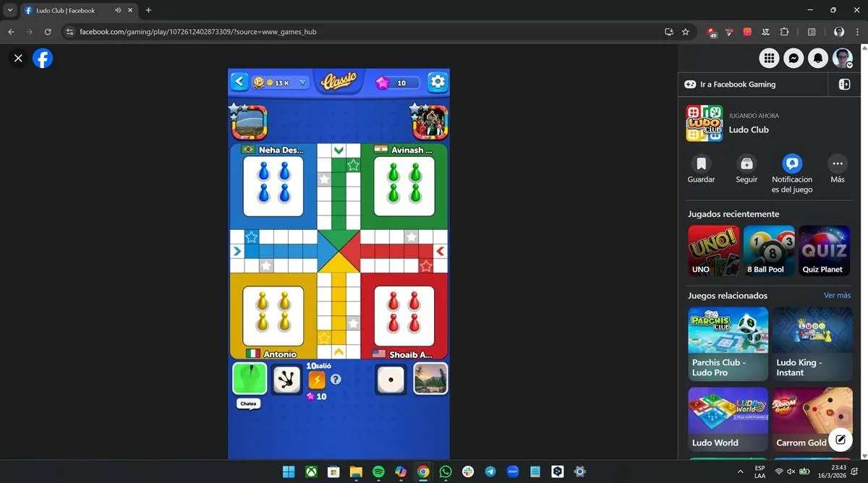Open Messenger from top bar
Screen dimensions: 868x483
click(793, 59)
